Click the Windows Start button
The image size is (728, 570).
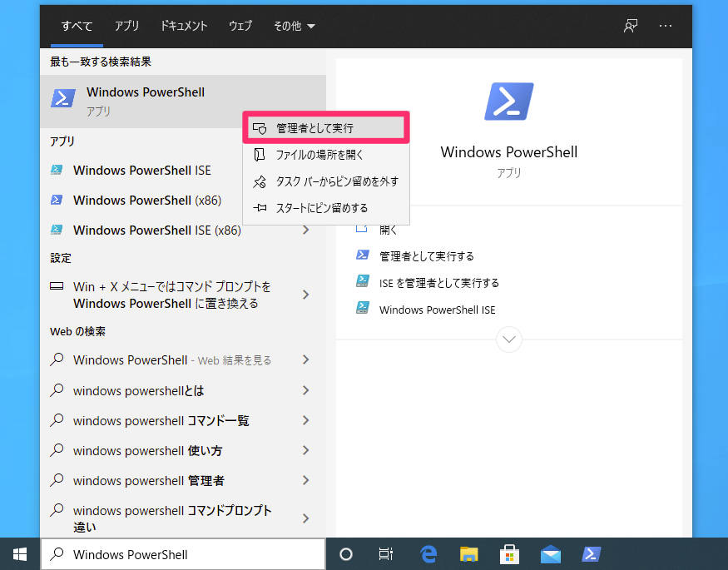[x=20, y=554]
